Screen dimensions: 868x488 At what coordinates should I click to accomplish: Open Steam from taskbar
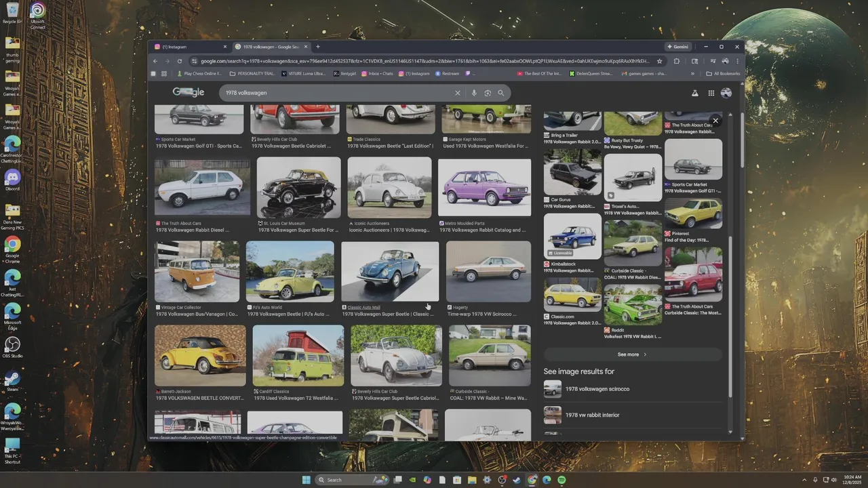click(x=517, y=480)
